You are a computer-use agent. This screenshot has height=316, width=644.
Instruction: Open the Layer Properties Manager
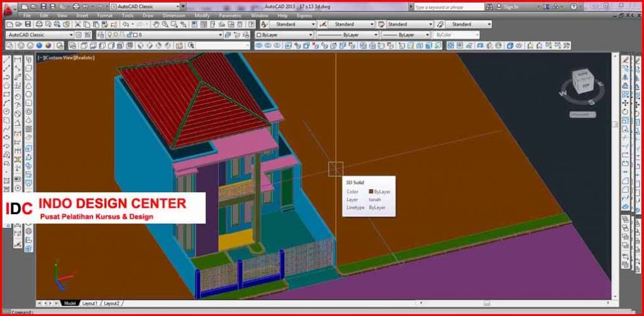point(100,35)
